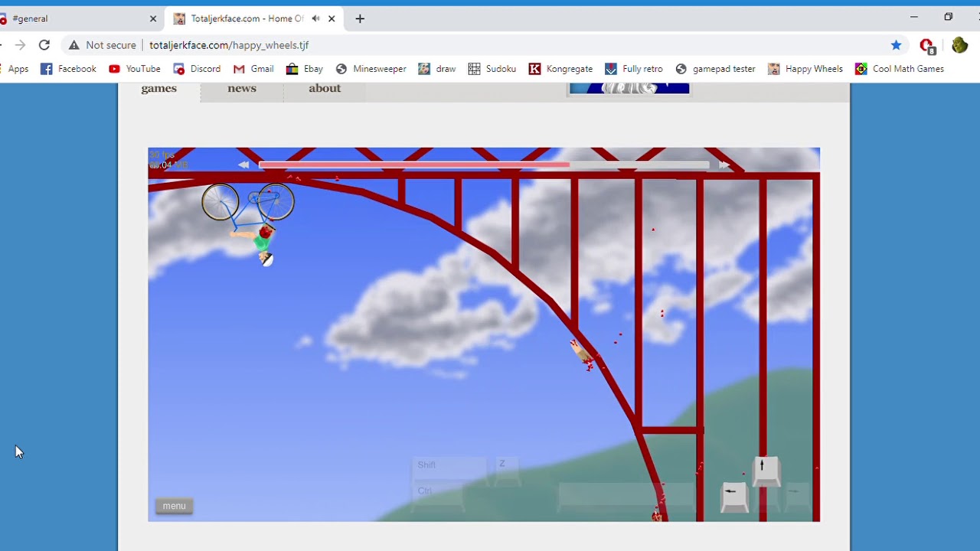Bookmark this page with the star icon
This screenshot has height=551, width=980.
point(896,45)
